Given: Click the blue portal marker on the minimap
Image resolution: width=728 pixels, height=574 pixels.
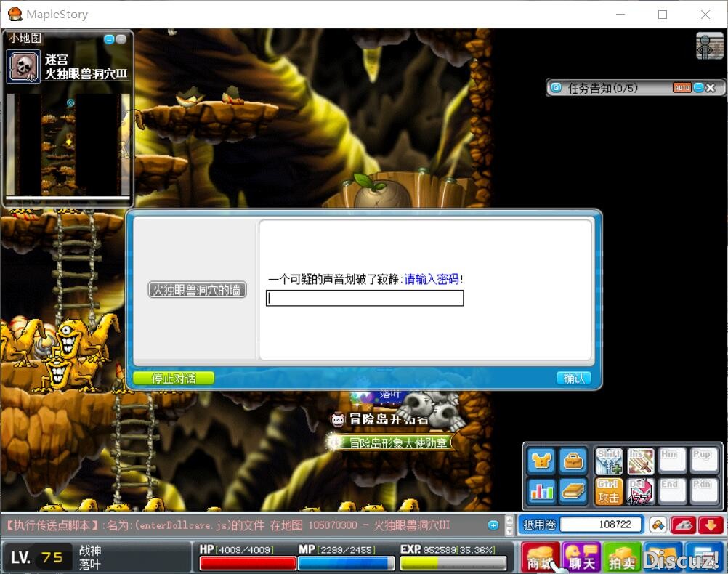Looking at the screenshot, I should 70,102.
